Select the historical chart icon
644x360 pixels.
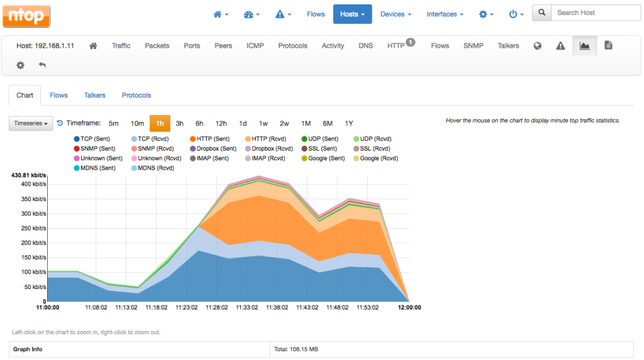coord(584,46)
